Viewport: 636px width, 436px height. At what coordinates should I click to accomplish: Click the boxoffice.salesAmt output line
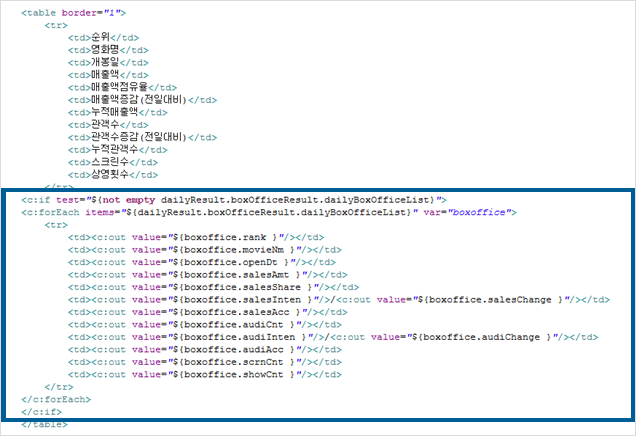click(208, 275)
